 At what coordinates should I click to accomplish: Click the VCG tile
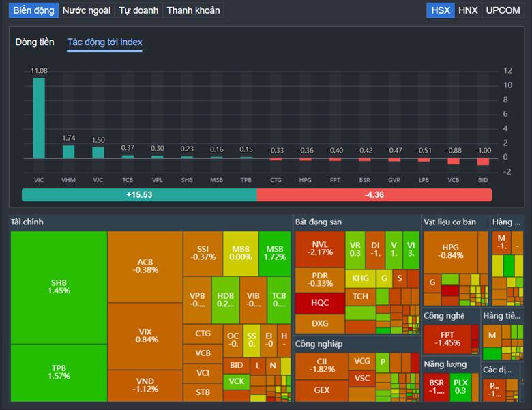click(362, 362)
